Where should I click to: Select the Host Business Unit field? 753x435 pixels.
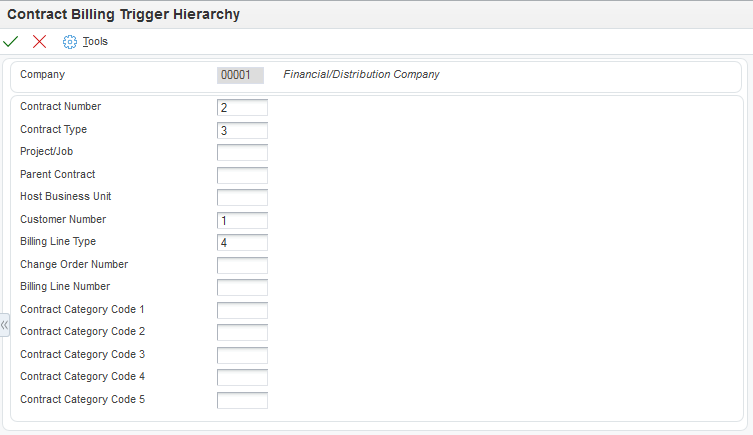[x=242, y=198]
